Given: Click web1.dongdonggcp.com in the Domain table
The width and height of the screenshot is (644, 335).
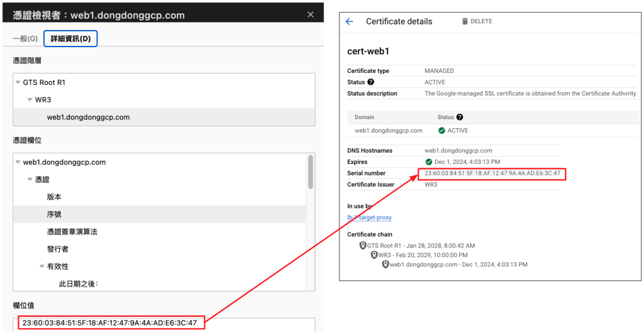Looking at the screenshot, I should (389, 131).
